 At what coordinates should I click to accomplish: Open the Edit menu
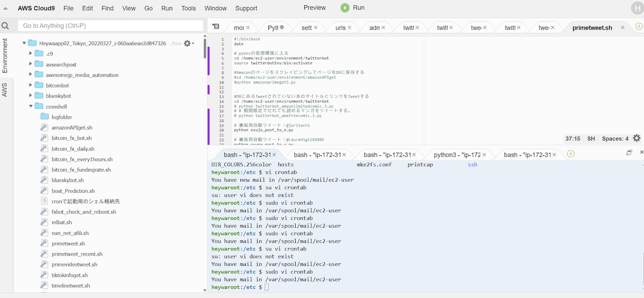(87, 8)
